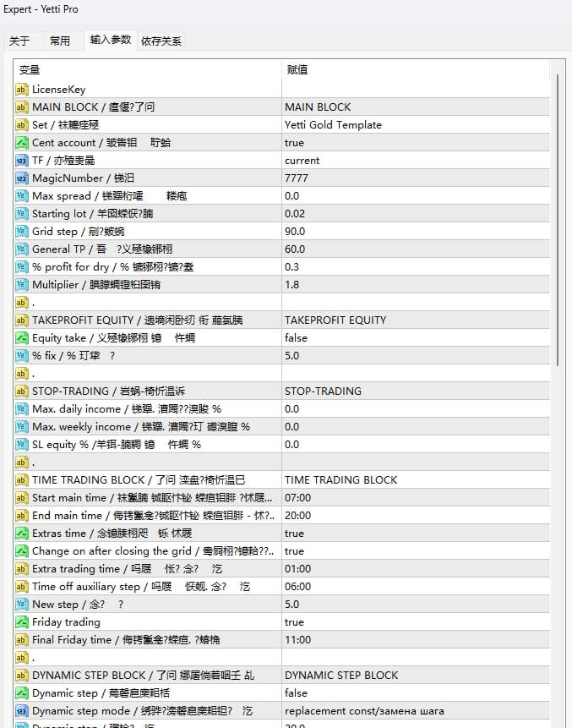Select the % profit for dry value 0.3
The width and height of the screenshot is (572, 728).
tap(416, 267)
